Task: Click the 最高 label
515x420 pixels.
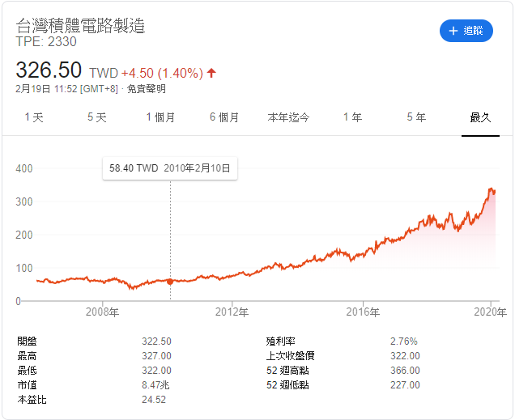Action: click(x=27, y=356)
